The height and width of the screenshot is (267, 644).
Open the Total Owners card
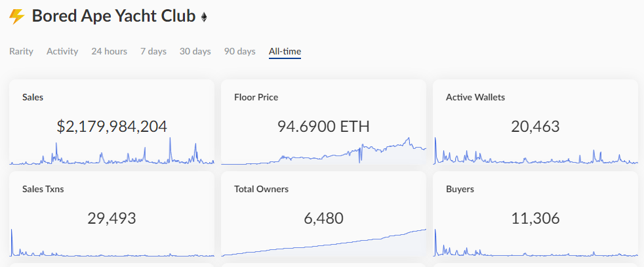(323, 190)
